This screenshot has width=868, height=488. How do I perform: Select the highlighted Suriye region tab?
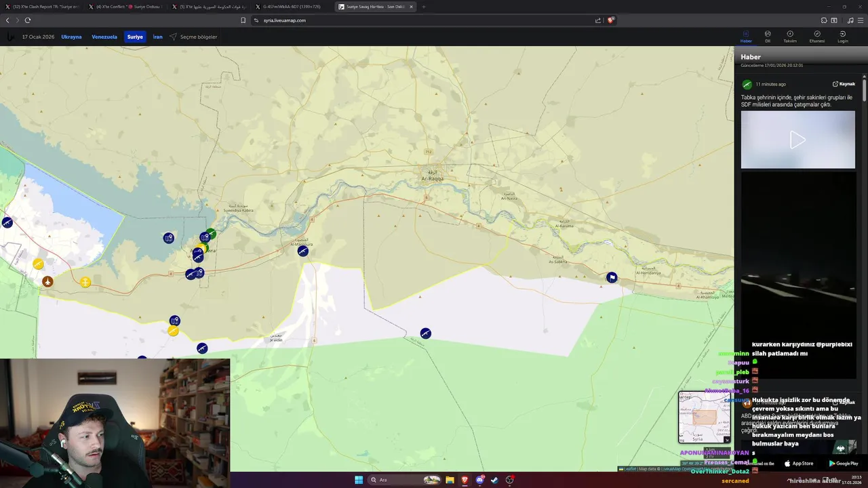click(x=135, y=37)
